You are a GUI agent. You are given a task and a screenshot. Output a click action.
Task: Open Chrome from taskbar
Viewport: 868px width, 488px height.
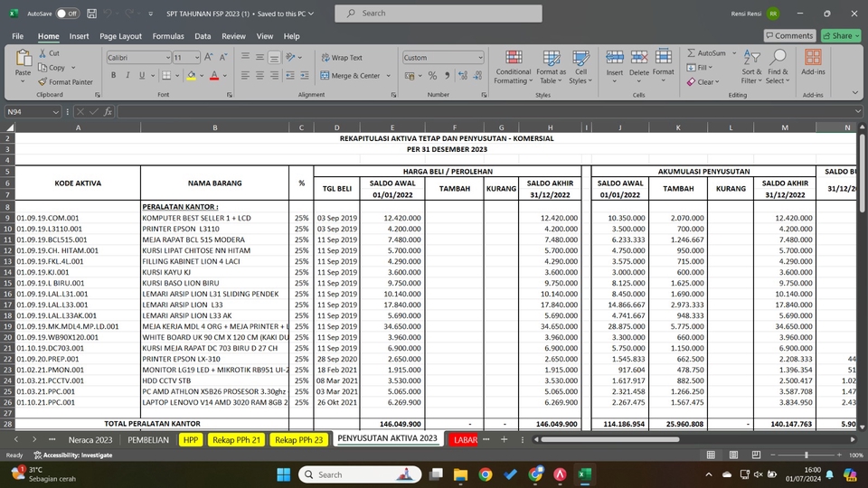[x=486, y=474]
